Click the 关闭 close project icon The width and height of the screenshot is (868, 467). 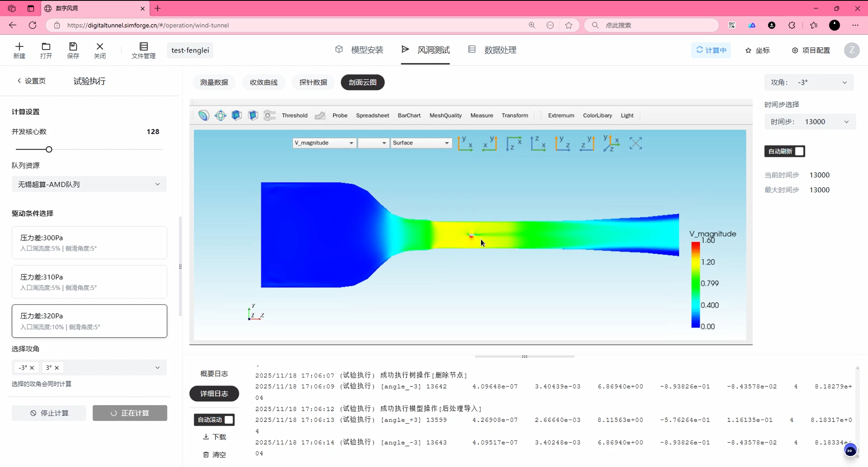(x=100, y=51)
